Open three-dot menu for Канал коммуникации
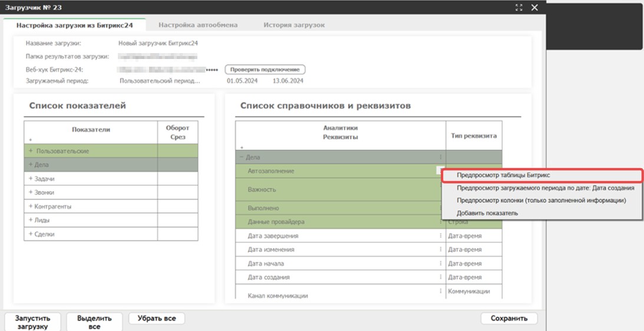The width and height of the screenshot is (644, 331). (x=440, y=291)
